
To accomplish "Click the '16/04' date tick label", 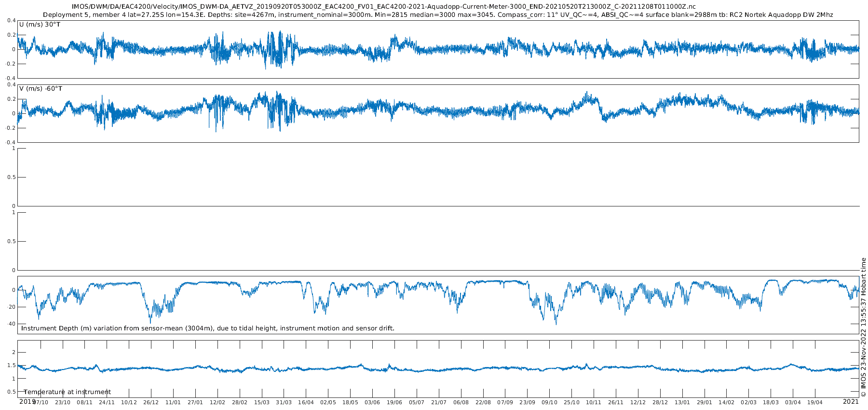I will (306, 402).
